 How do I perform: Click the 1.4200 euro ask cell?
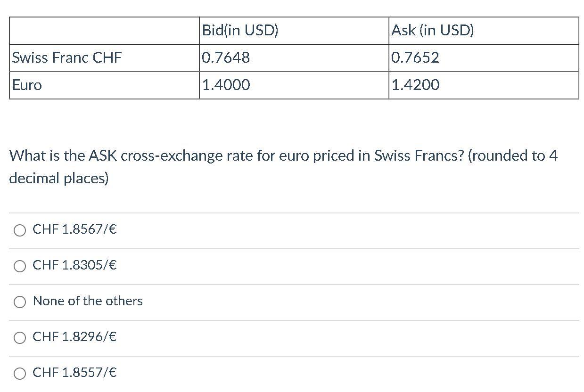pos(484,85)
